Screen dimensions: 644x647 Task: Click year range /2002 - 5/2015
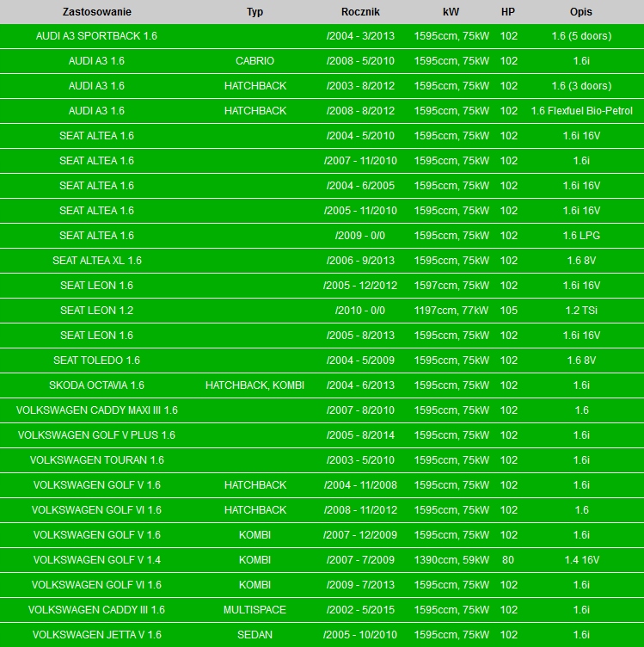tap(360, 610)
